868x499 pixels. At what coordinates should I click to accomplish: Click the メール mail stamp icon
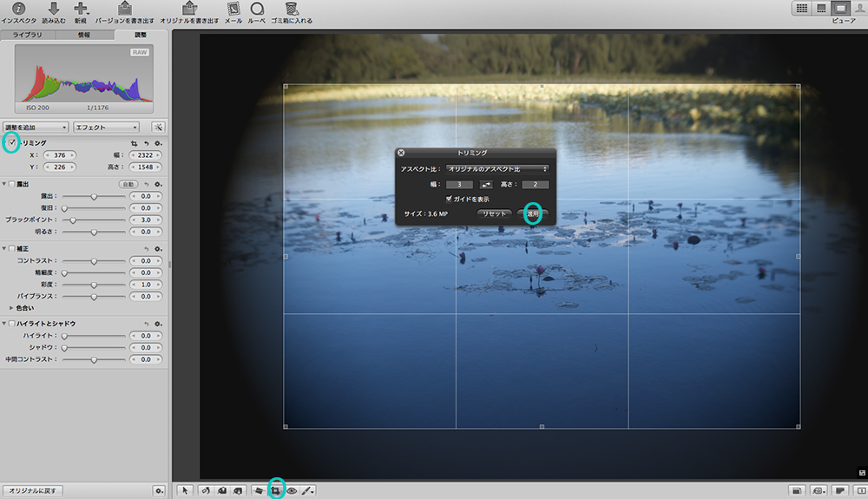point(233,9)
